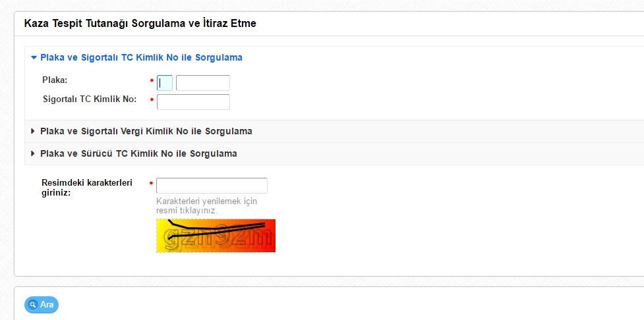Focus the short Plaka city code field

(165, 83)
